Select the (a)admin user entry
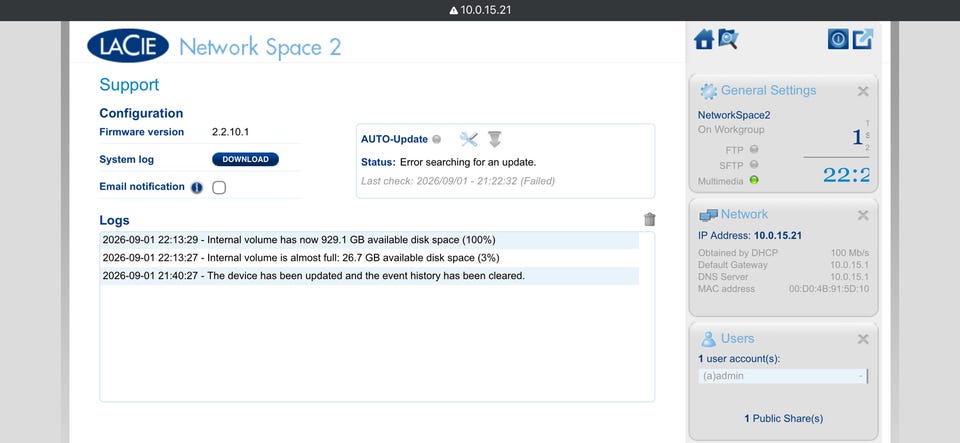This screenshot has width=960, height=443. coord(783,376)
